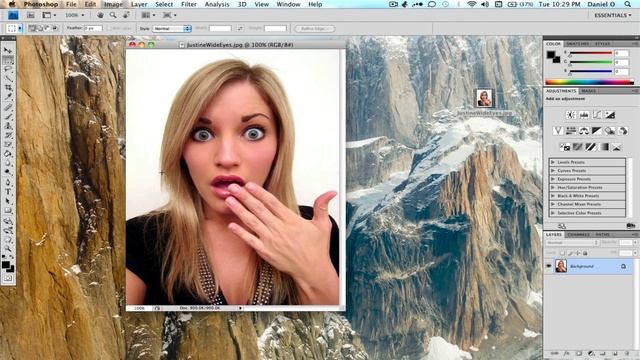Open Spotlight search in the menu bar
The image size is (640, 360).
pos(627,4)
